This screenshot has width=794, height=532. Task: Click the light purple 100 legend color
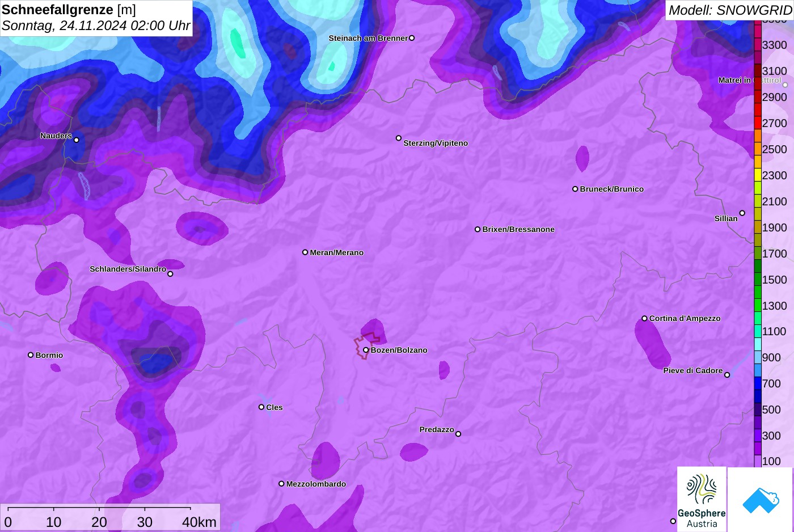click(758, 461)
